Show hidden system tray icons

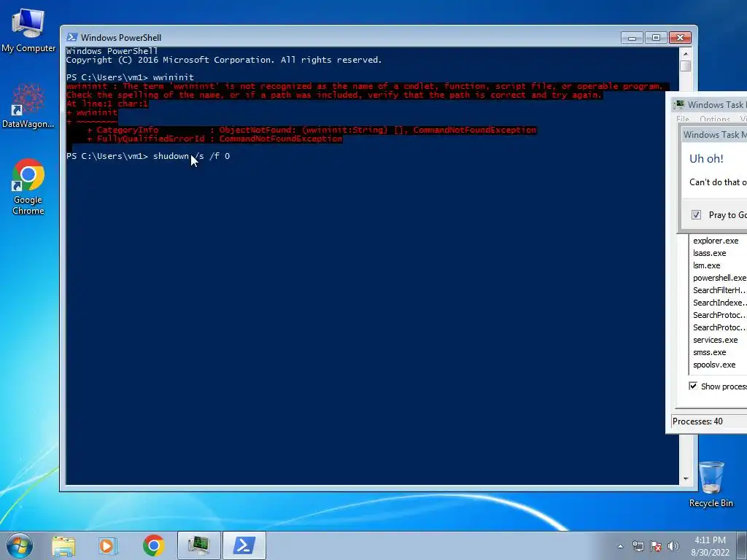click(620, 546)
